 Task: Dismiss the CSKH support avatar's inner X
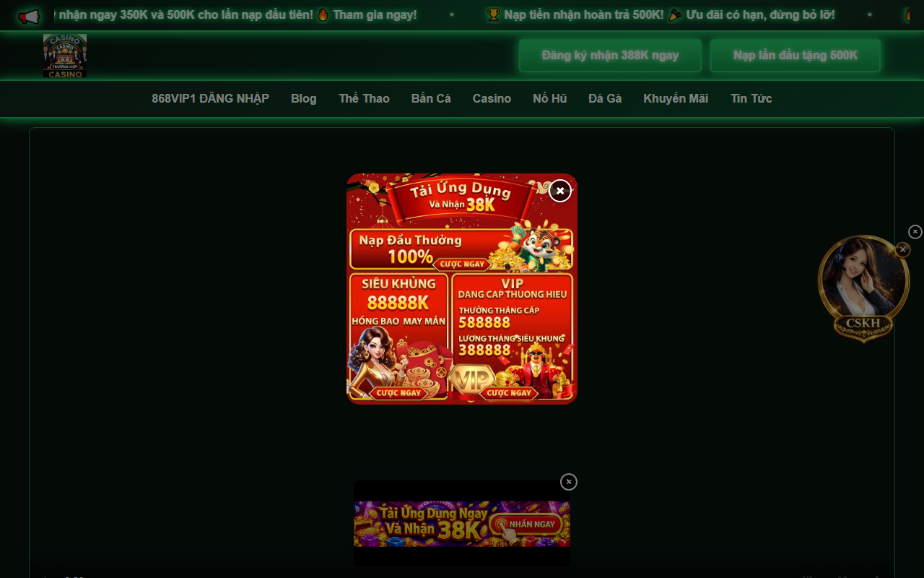pyautogui.click(x=902, y=250)
